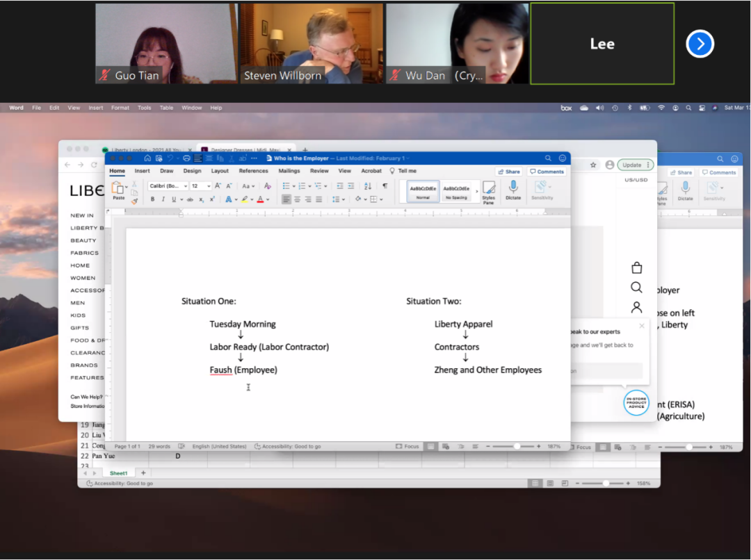Click the Sort A-Z icon
The height and width of the screenshot is (560, 751).
click(368, 186)
